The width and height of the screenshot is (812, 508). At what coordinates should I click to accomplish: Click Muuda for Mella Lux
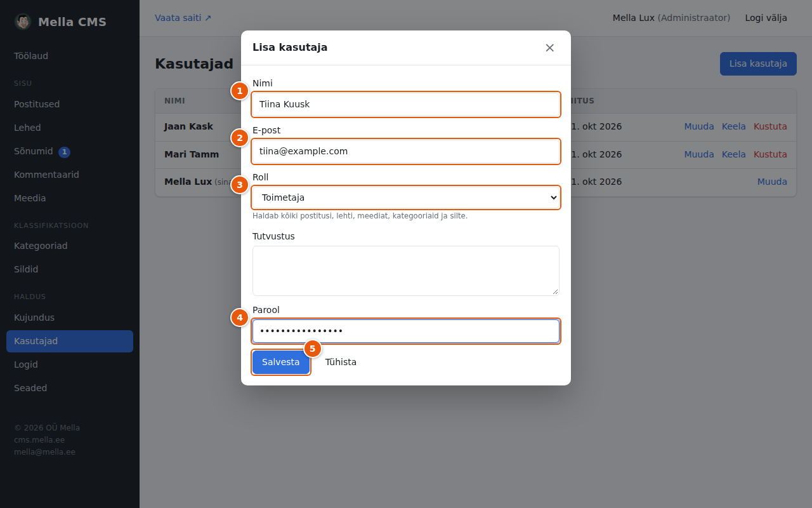[x=772, y=182]
